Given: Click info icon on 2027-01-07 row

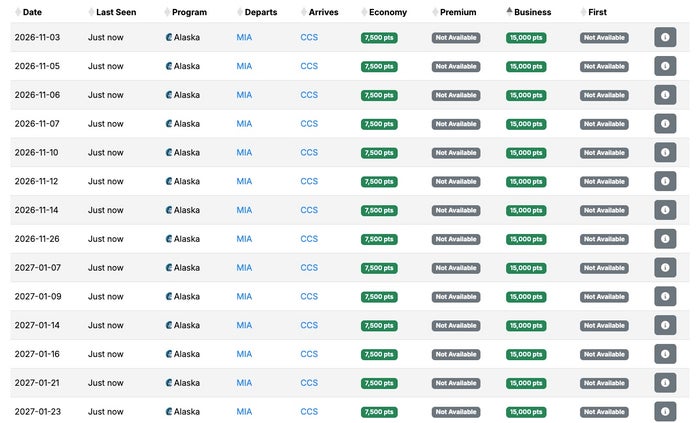Looking at the screenshot, I should click(665, 268).
